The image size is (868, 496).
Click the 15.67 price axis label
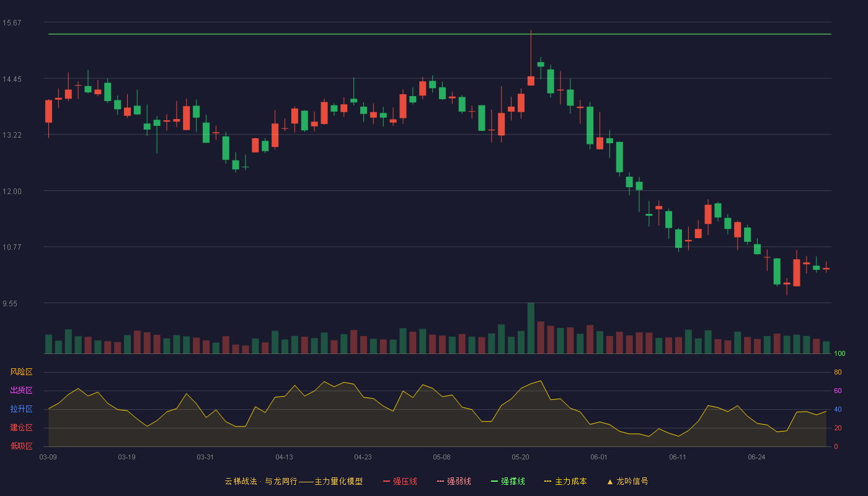coord(12,23)
